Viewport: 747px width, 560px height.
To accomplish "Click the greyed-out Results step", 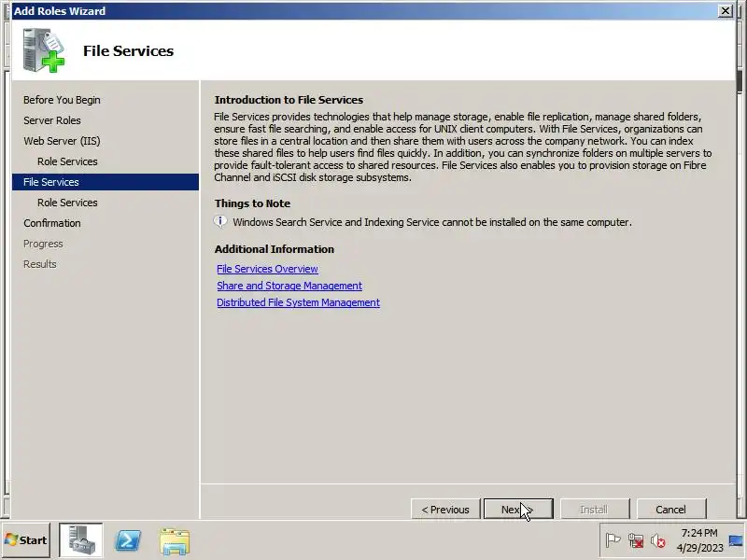I will tap(39, 263).
